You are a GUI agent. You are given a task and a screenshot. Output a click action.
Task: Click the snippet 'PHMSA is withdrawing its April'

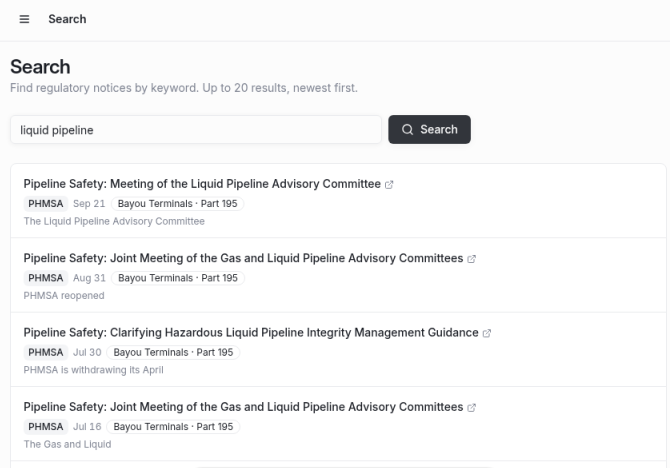pyautogui.click(x=94, y=370)
